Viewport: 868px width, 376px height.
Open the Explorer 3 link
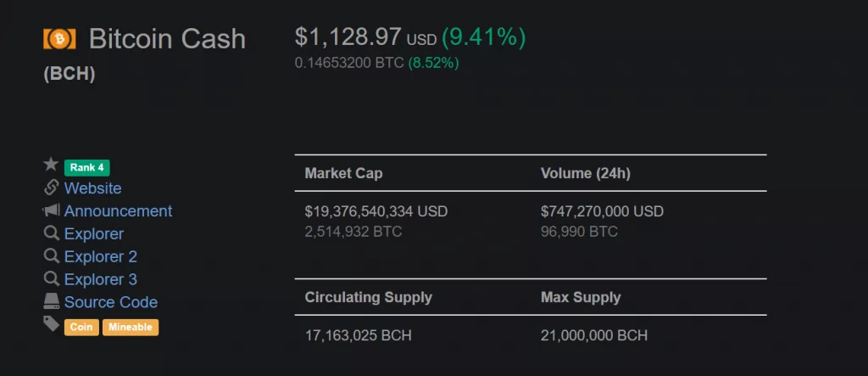[101, 279]
